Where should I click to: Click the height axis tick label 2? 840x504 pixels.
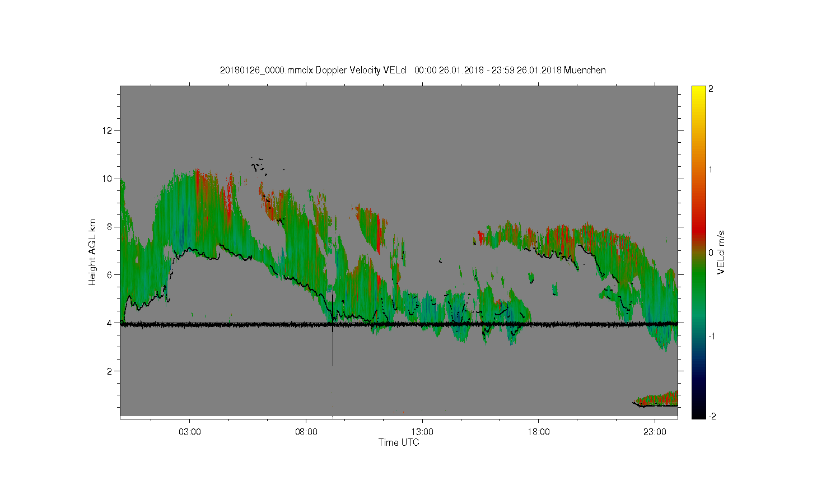pyautogui.click(x=110, y=371)
